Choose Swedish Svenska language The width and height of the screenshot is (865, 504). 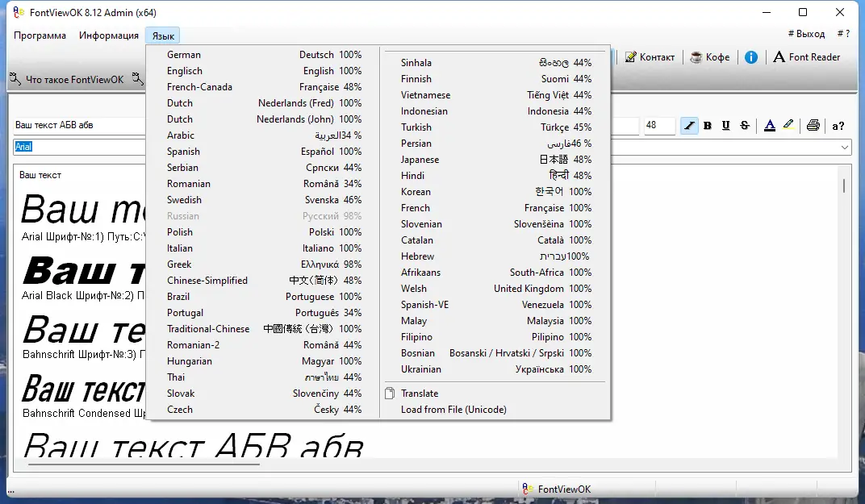point(264,200)
